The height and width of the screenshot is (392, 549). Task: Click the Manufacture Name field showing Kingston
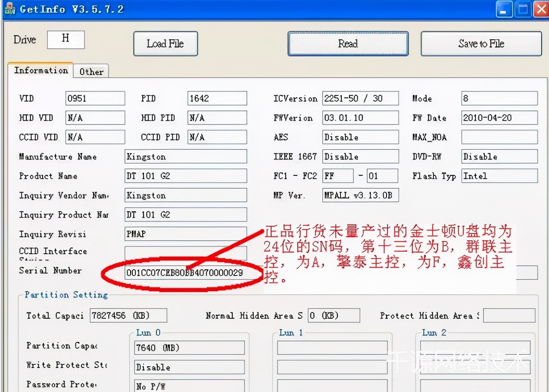pos(185,156)
